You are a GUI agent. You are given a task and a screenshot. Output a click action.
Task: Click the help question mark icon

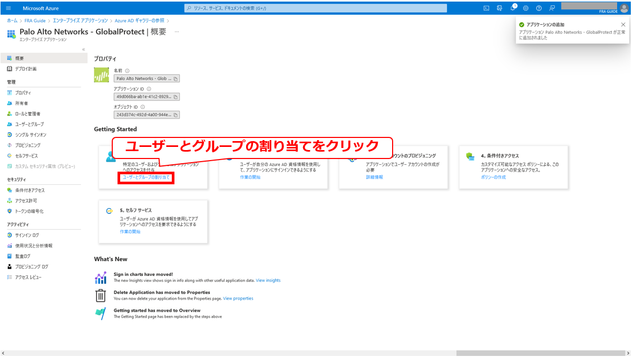(x=539, y=8)
